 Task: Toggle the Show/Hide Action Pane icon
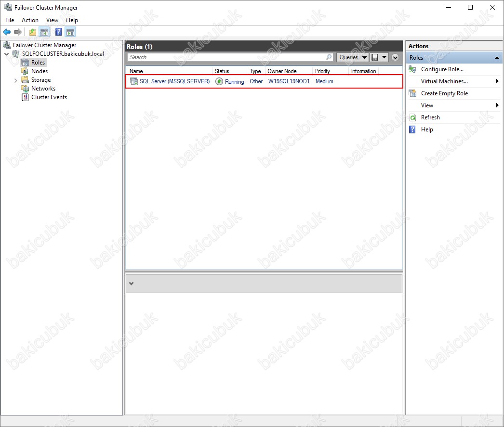pyautogui.click(x=70, y=32)
